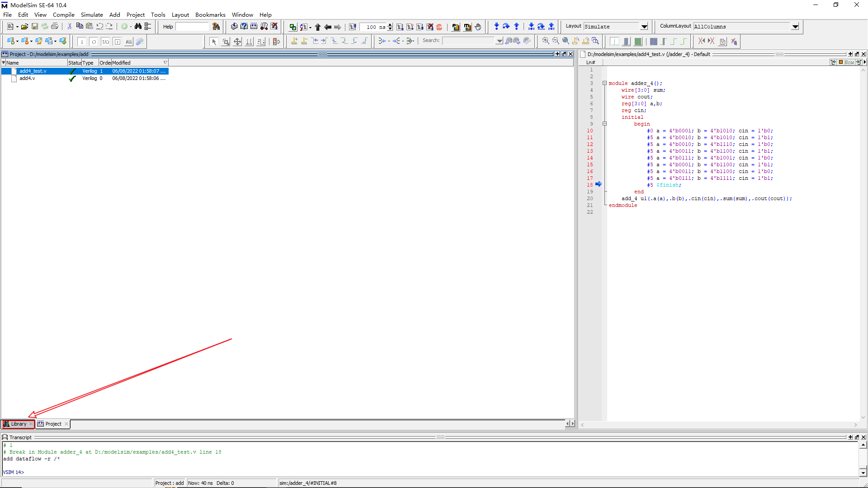Click the Break simulation red X icon
This screenshot has width=868, height=488.
274,27
